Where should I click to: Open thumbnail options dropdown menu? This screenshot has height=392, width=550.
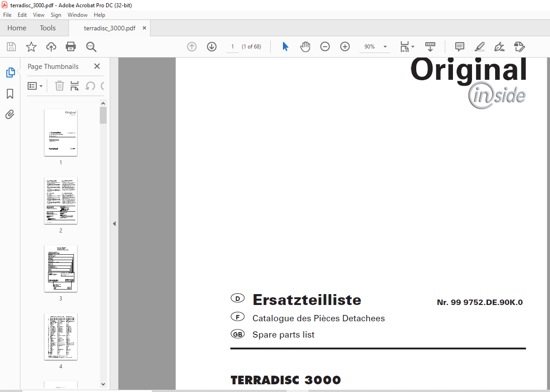click(35, 86)
